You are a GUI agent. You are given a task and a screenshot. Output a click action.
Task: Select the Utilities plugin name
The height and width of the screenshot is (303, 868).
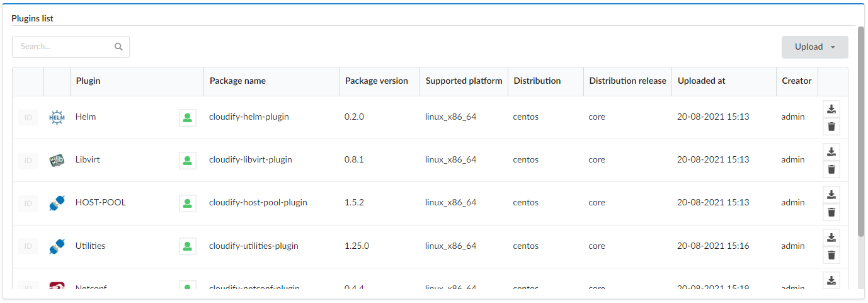[90, 246]
